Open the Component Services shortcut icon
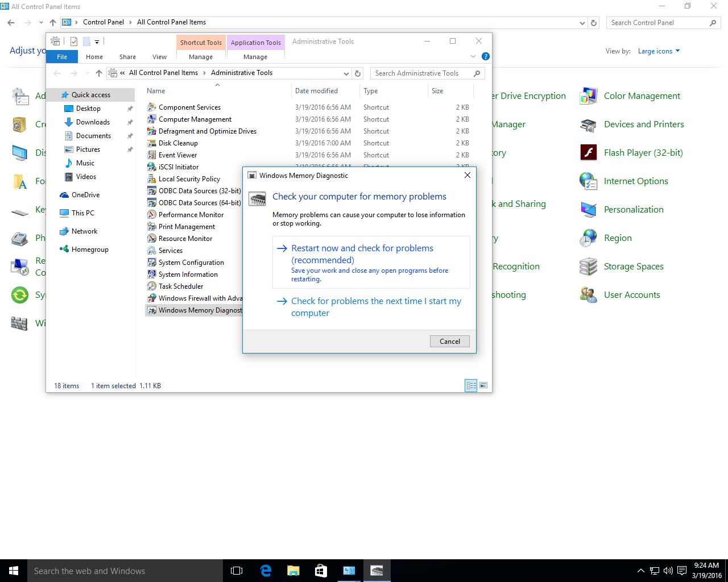The image size is (728, 582). [151, 107]
